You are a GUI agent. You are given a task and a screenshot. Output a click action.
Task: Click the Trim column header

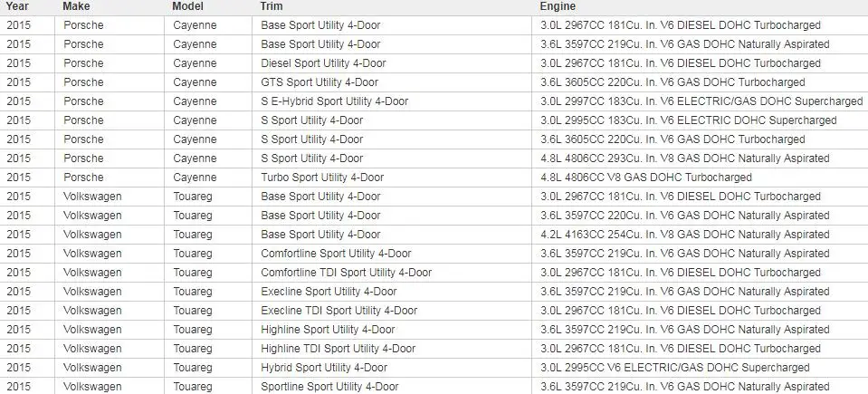(x=272, y=6)
